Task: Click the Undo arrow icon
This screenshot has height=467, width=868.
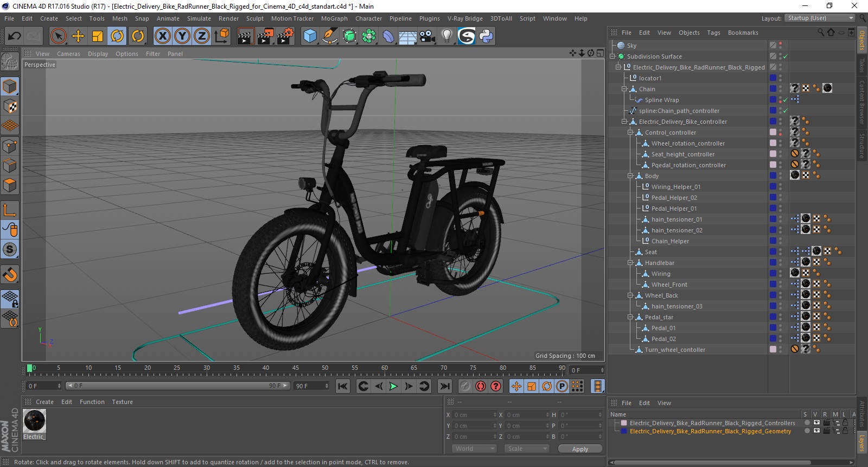Action: click(14, 36)
